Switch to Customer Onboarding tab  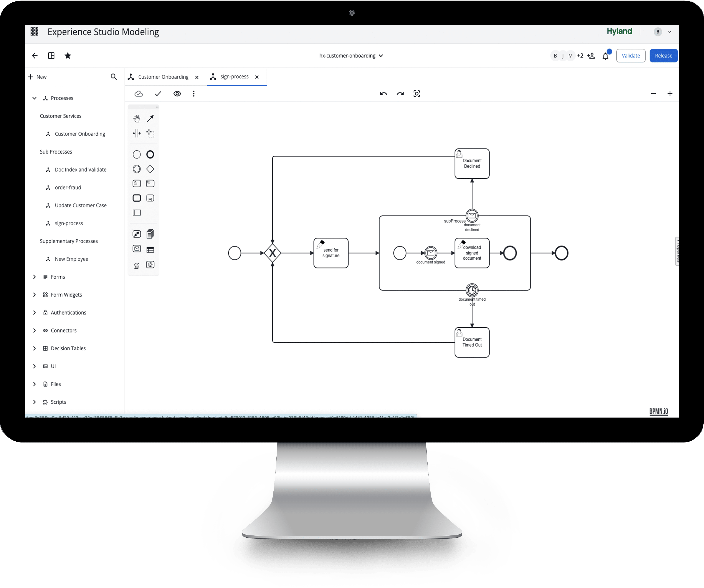tap(163, 77)
